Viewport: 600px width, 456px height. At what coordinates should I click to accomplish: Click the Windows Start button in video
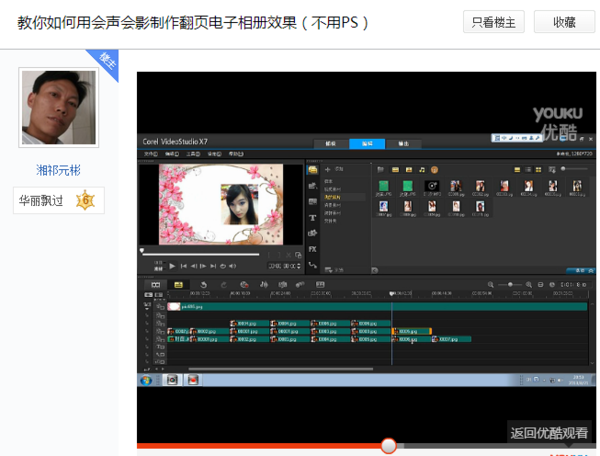pos(146,380)
